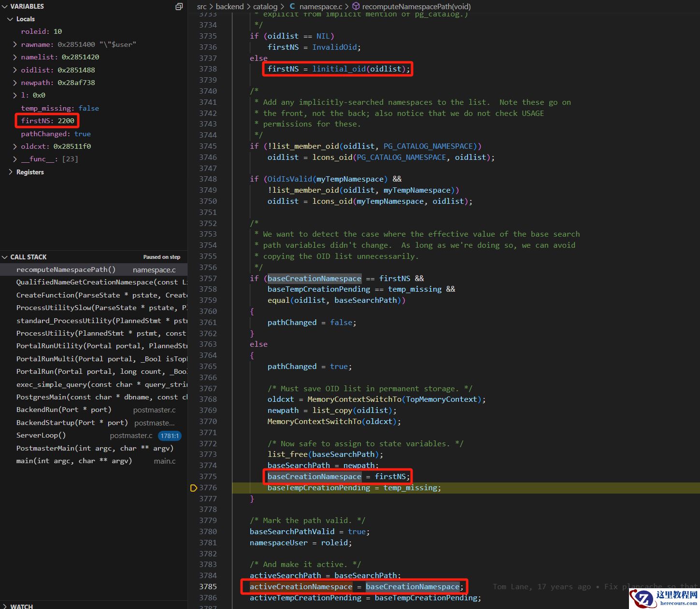Open the backend breadcrumb segment
Image resolution: width=700 pixels, height=609 pixels.
click(x=229, y=6)
